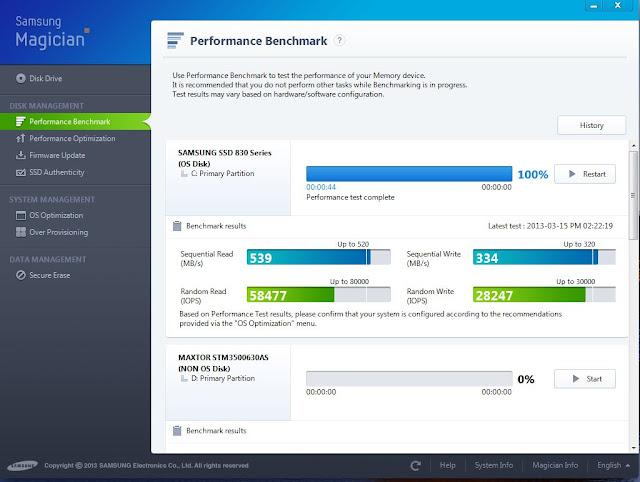Viewport: 640px width, 482px height.
Task: Open Magician Info from the footer
Action: 555,465
